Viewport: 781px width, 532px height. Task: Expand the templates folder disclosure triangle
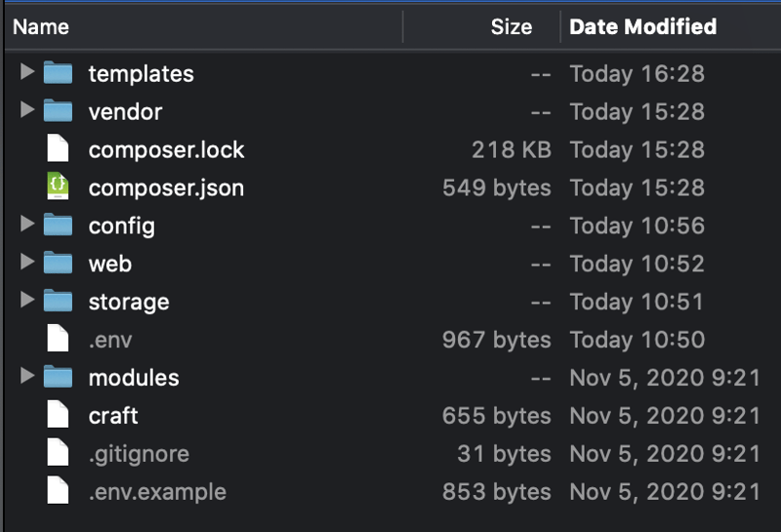click(x=27, y=72)
